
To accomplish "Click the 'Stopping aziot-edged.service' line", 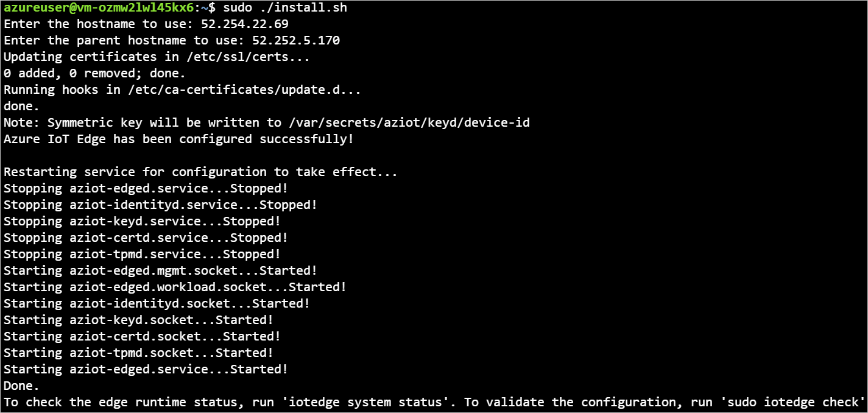I will pyautogui.click(x=146, y=188).
